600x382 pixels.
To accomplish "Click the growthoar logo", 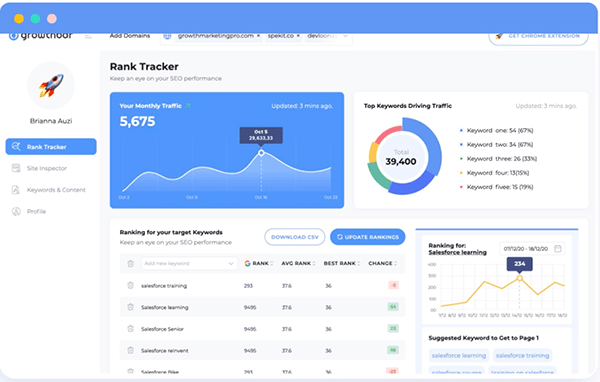I will pyautogui.click(x=41, y=36).
